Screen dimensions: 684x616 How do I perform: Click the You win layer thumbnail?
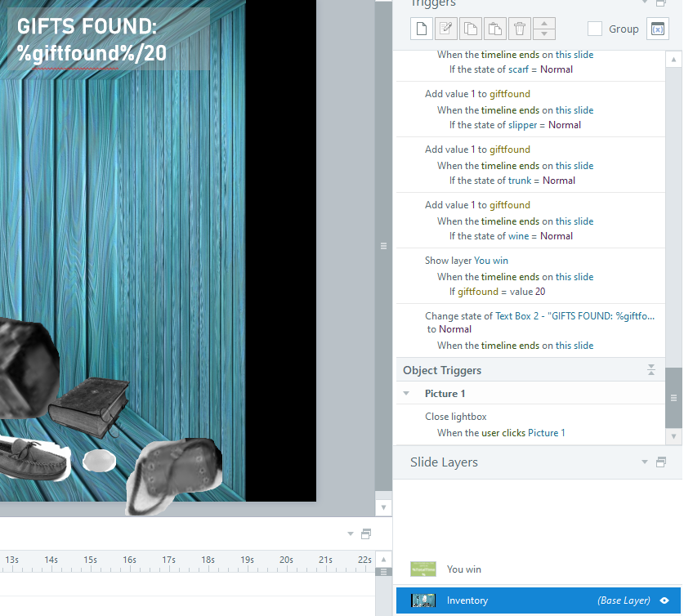423,569
